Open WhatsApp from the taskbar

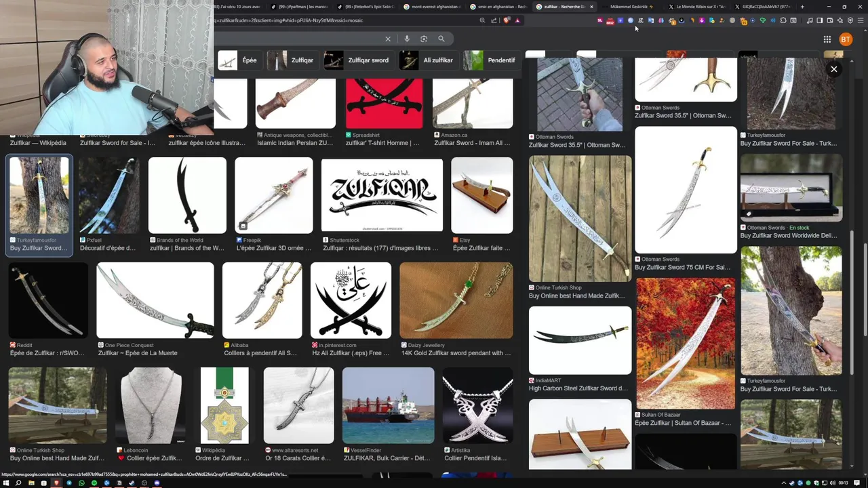(x=81, y=483)
